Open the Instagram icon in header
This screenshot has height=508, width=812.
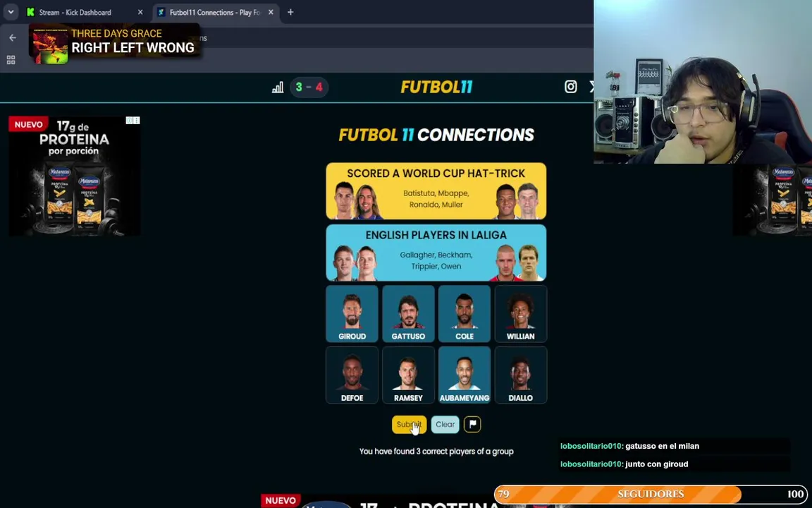pos(570,87)
